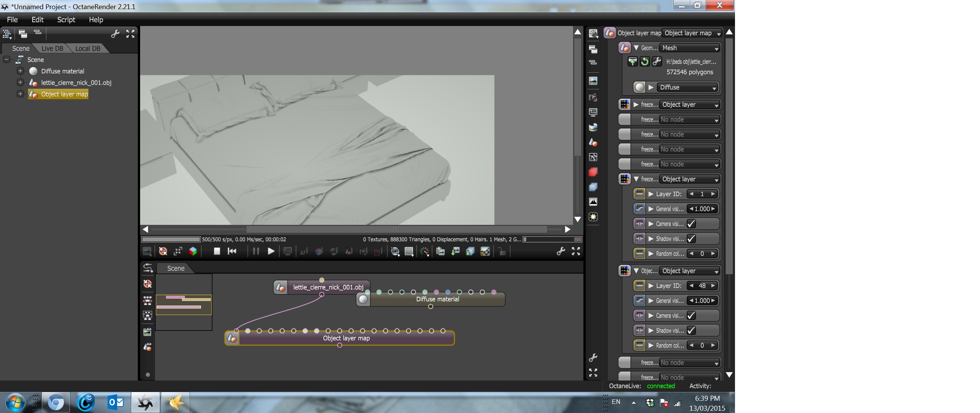Click the alpha channel checkerboard icon

click(485, 251)
